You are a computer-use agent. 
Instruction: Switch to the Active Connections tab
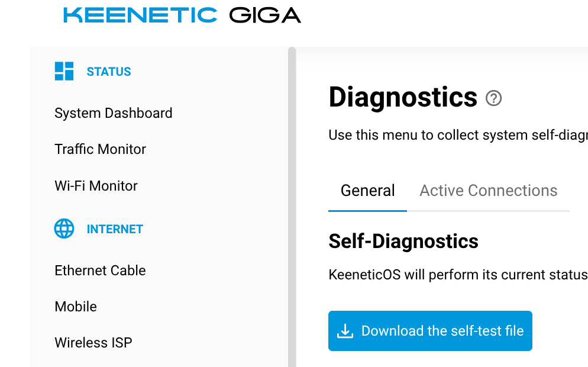pyautogui.click(x=488, y=191)
